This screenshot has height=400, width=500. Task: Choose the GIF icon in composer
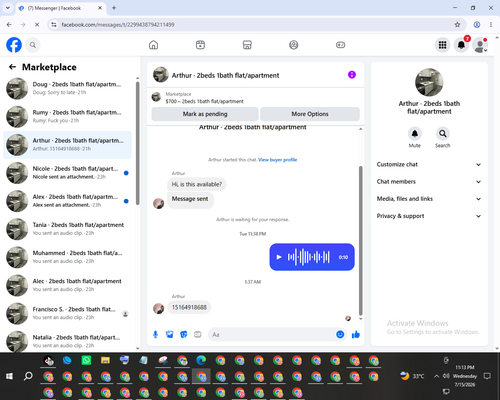[198, 334]
